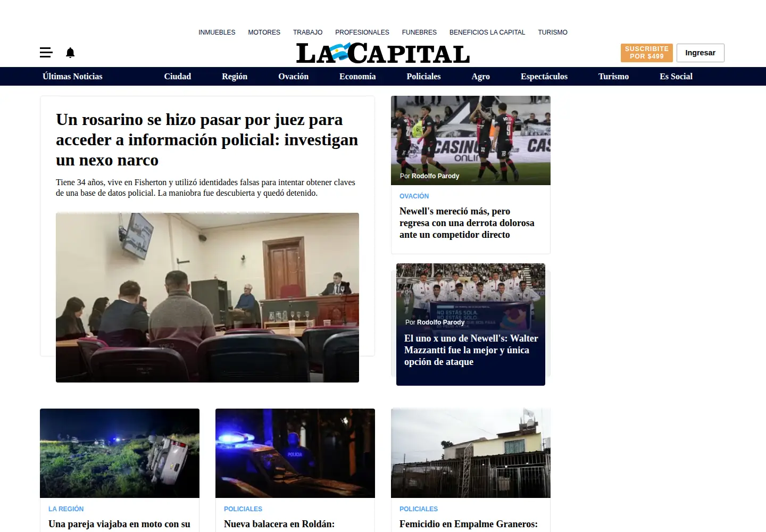Open 'Nueva balacera en Roldán' headline
Image resolution: width=766 pixels, height=532 pixels.
279,524
